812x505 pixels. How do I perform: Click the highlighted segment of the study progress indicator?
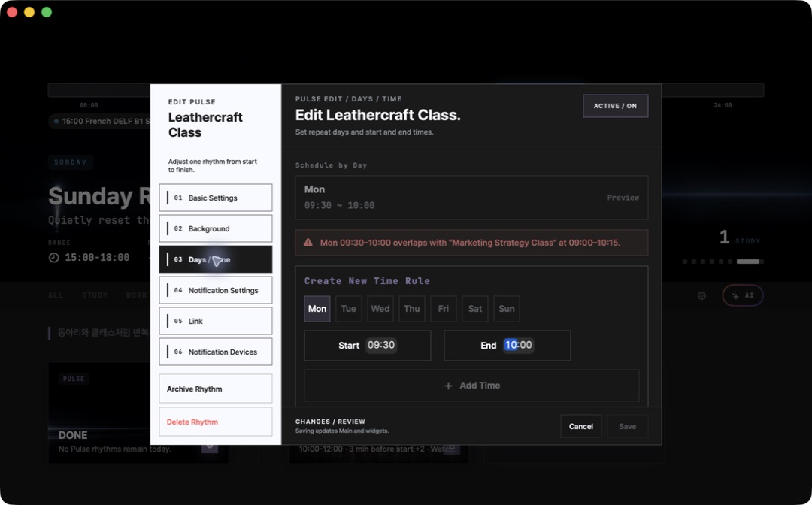[x=748, y=262]
